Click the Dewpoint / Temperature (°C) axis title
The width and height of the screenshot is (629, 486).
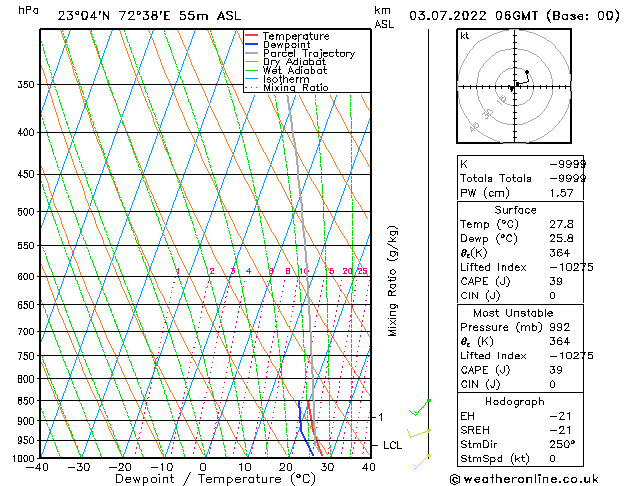tap(215, 479)
